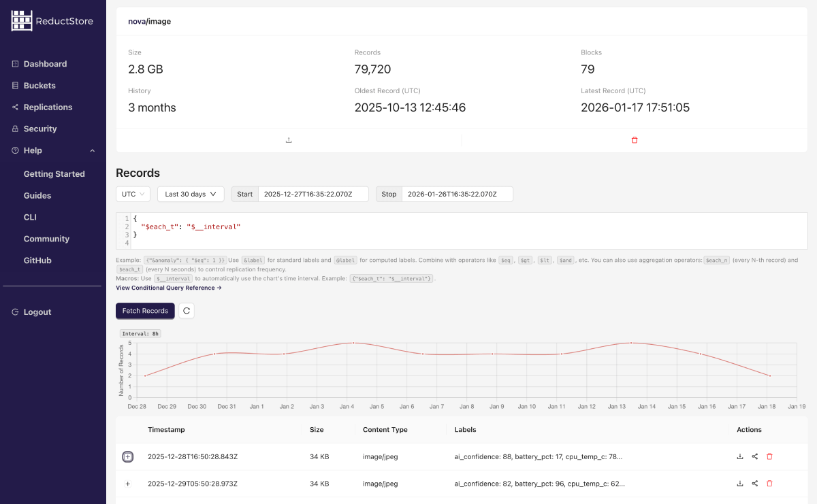Open Security from the left navigation
This screenshot has height=504, width=817.
tap(41, 129)
